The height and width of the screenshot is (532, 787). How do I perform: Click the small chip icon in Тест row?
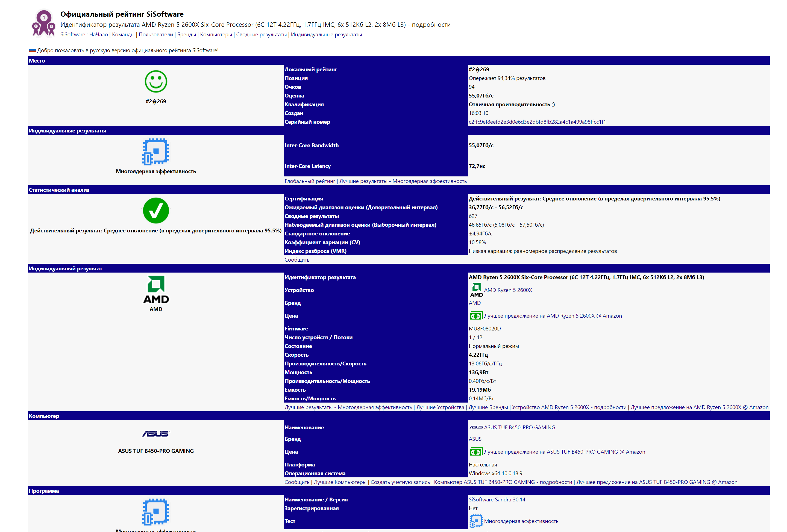(x=475, y=521)
